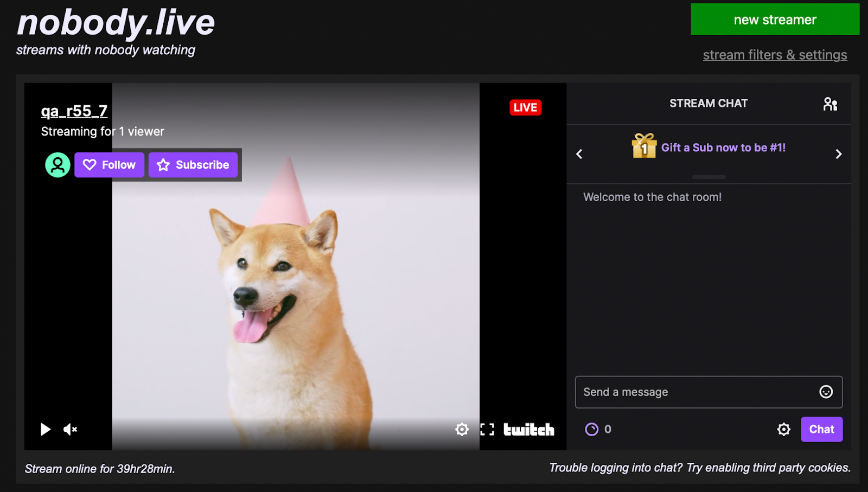Viewport: 868px width, 492px height.
Task: Click the nobody.live site title
Action: pos(116,23)
